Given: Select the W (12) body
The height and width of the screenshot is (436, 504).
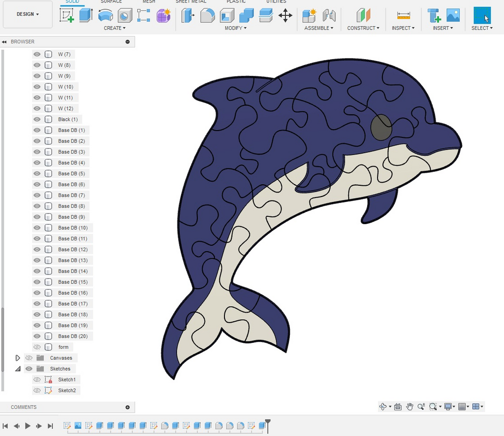Looking at the screenshot, I should click(65, 109).
